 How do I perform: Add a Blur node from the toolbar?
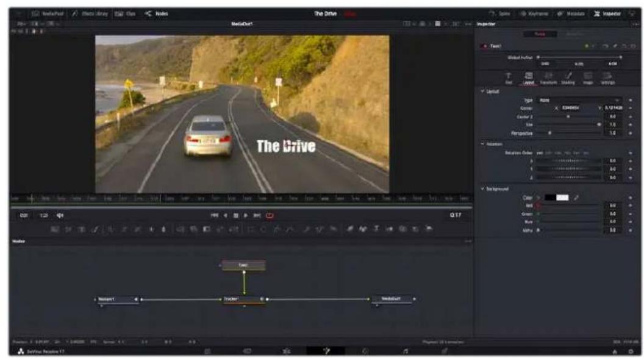coord(163,229)
